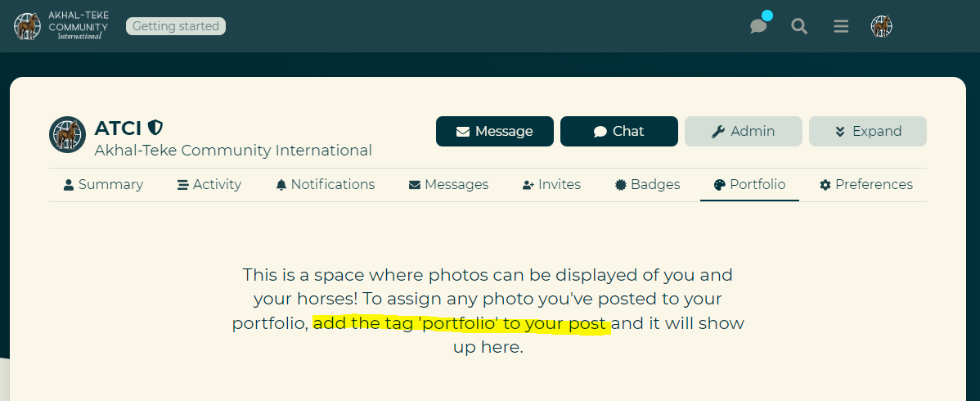Open the Preferences tab

866,185
